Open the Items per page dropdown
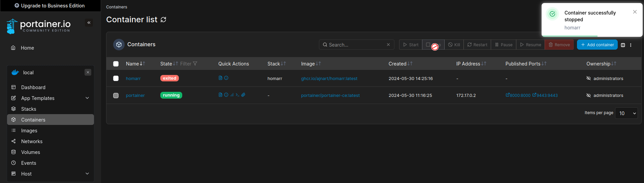This screenshot has height=183, width=644. (x=626, y=113)
